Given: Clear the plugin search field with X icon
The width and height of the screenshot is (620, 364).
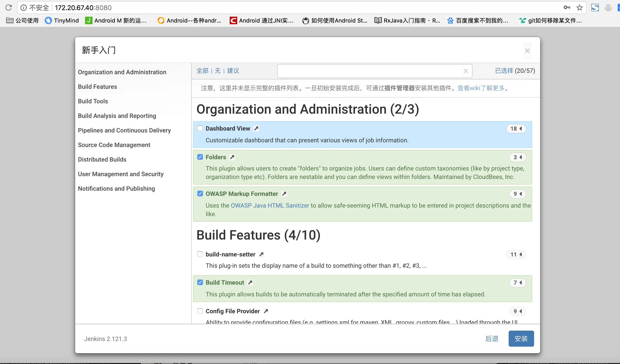Looking at the screenshot, I should tap(465, 71).
